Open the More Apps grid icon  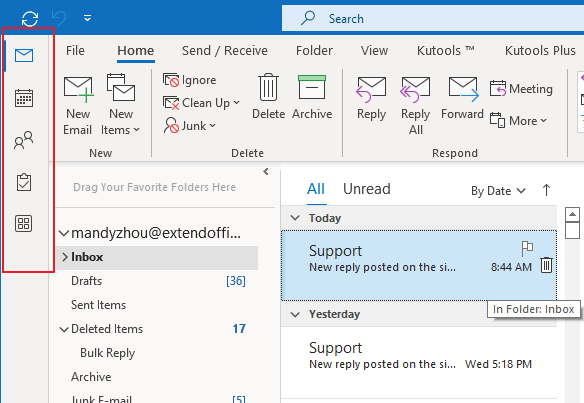click(23, 224)
